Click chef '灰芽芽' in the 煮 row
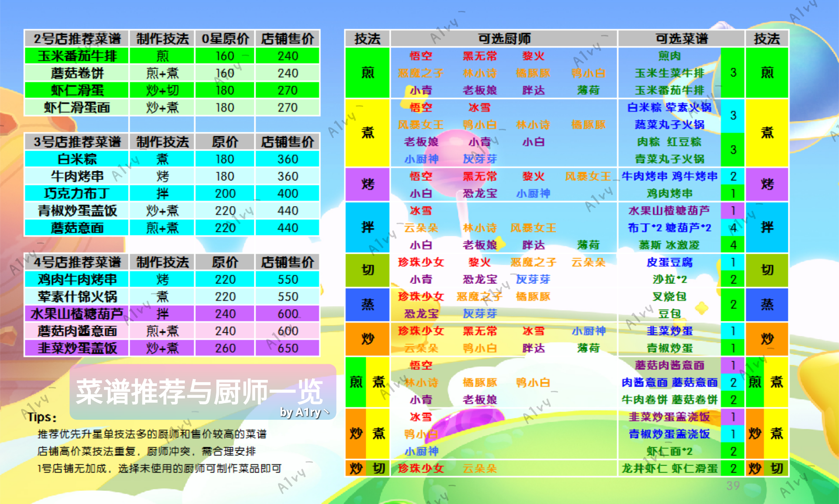The height and width of the screenshot is (504, 839). [x=480, y=159]
